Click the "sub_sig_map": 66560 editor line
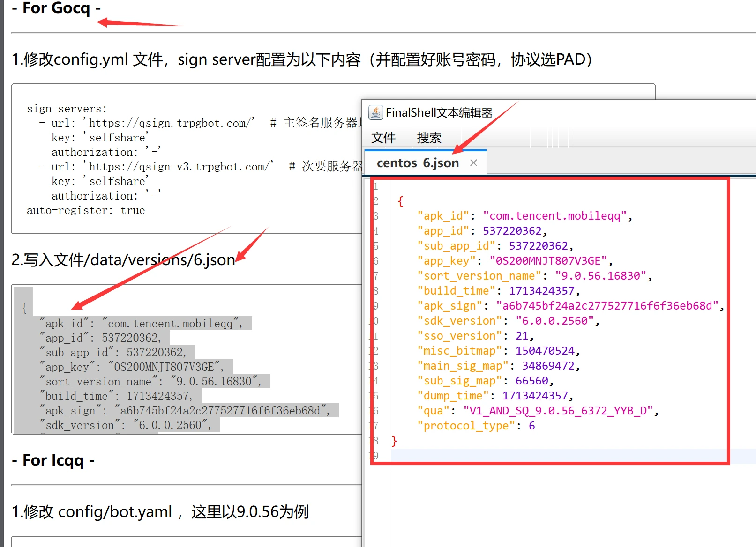 pyautogui.click(x=486, y=381)
